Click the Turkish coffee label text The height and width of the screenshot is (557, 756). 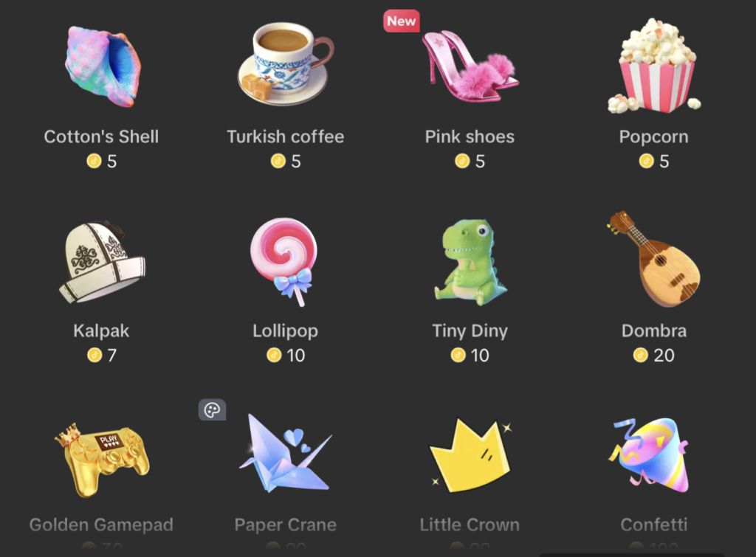pos(286,136)
